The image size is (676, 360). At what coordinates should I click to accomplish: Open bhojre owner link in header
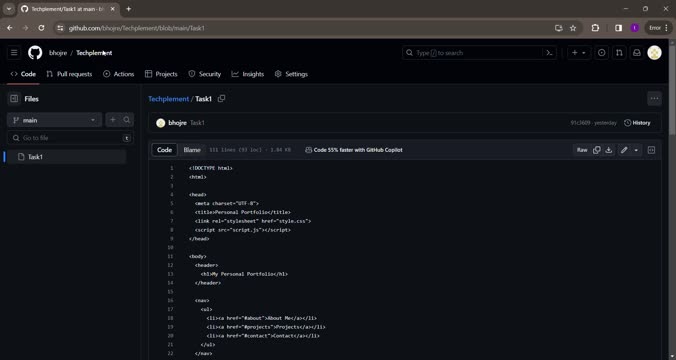pos(58,53)
